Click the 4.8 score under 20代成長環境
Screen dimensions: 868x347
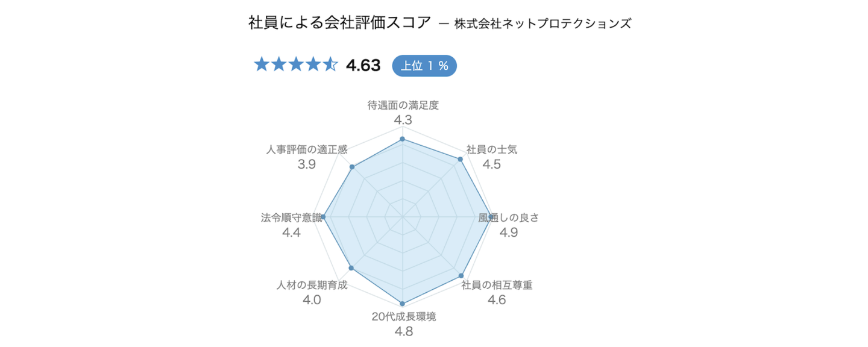403,331
